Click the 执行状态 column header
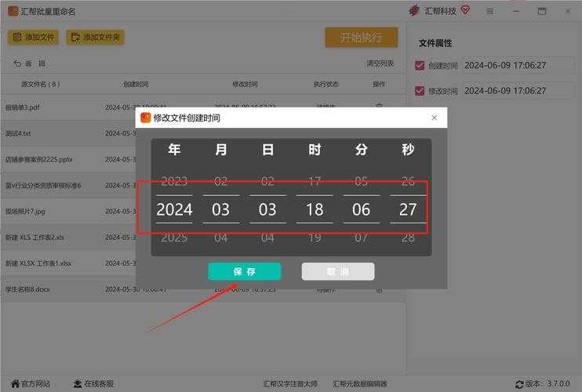Screen dimensions: 582x392 coord(326,84)
